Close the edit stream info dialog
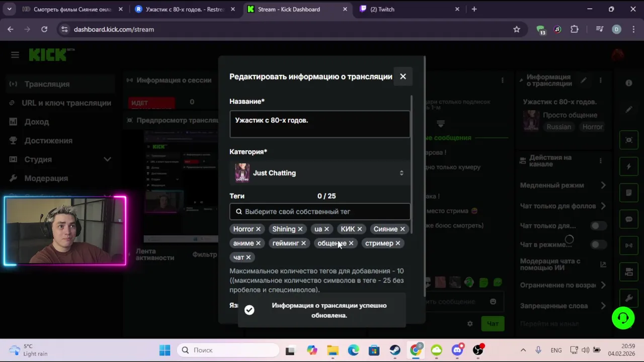Viewport: 644px width, 362px height. [x=403, y=76]
